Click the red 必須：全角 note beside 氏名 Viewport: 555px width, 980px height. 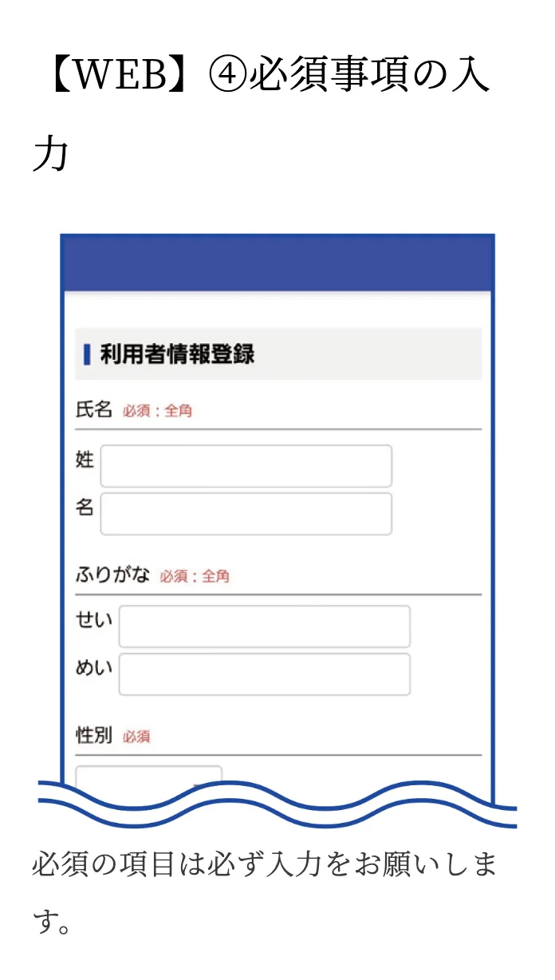[x=157, y=412]
